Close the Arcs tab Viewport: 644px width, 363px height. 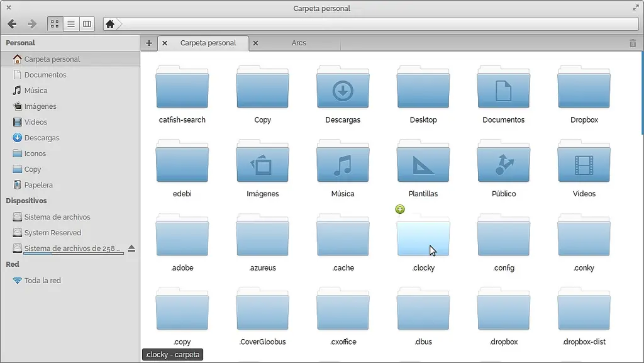click(255, 43)
